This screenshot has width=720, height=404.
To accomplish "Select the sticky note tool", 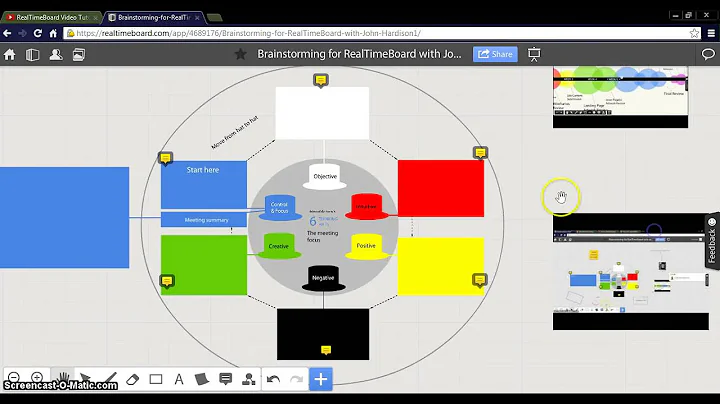I will 202,379.
